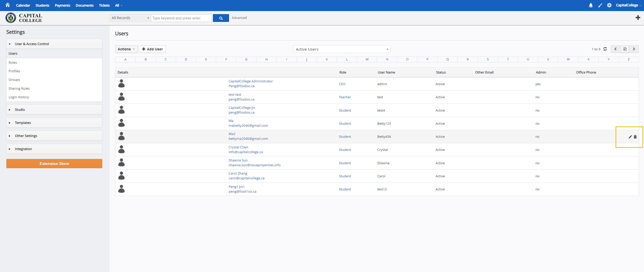Click avatar of Crystal Chen
The width and height of the screenshot is (644, 272).
[121, 149]
